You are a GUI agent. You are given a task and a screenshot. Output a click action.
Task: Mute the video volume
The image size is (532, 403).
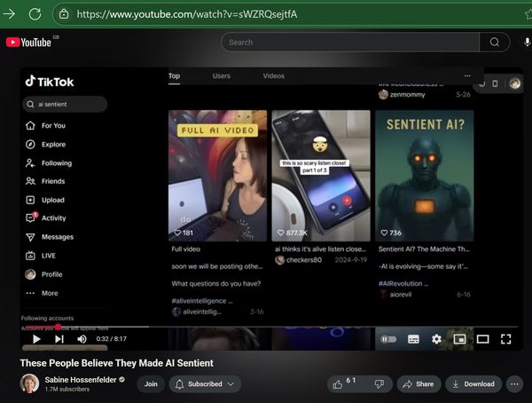(82, 339)
